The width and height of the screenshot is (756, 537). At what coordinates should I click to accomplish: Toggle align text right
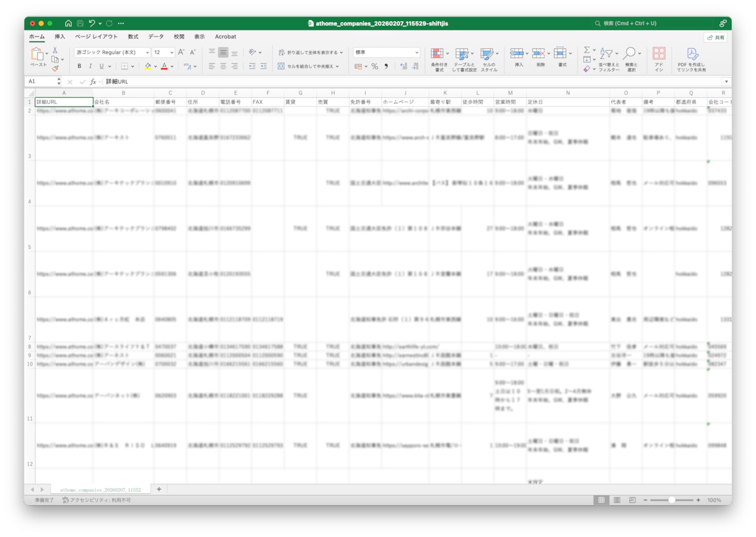click(234, 66)
